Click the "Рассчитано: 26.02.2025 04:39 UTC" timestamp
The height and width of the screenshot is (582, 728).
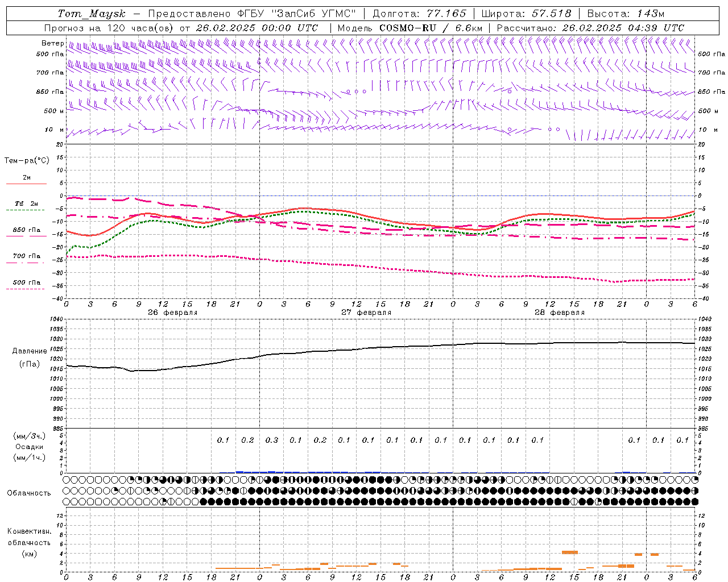tap(590, 28)
